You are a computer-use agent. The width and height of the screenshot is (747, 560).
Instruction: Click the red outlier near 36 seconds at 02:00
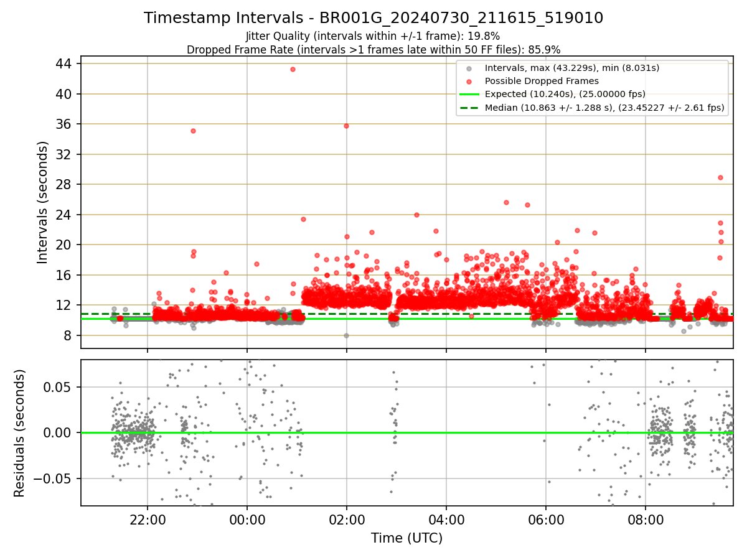(x=346, y=126)
